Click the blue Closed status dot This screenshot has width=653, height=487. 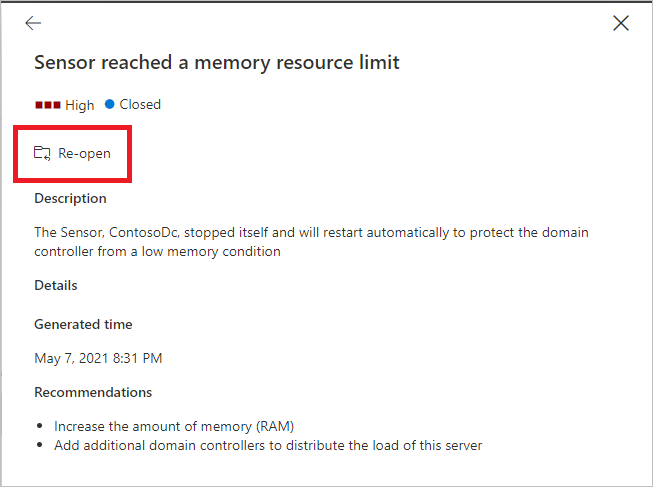(x=110, y=104)
